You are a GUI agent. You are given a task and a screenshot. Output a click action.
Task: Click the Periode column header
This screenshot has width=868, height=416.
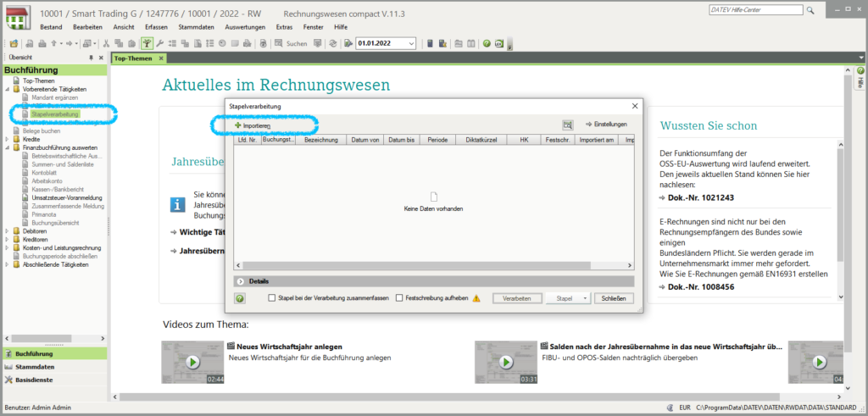tap(437, 140)
